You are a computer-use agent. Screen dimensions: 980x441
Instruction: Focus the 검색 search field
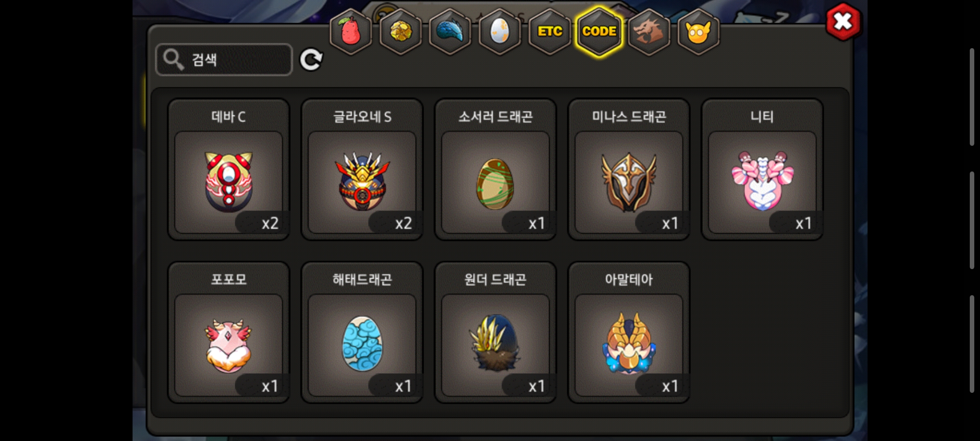click(224, 60)
